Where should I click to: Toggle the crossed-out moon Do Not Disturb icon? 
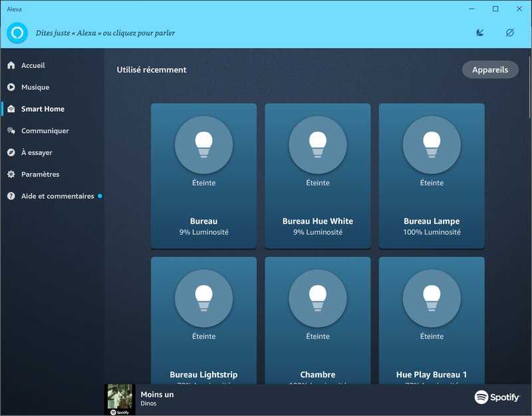pyautogui.click(x=480, y=33)
